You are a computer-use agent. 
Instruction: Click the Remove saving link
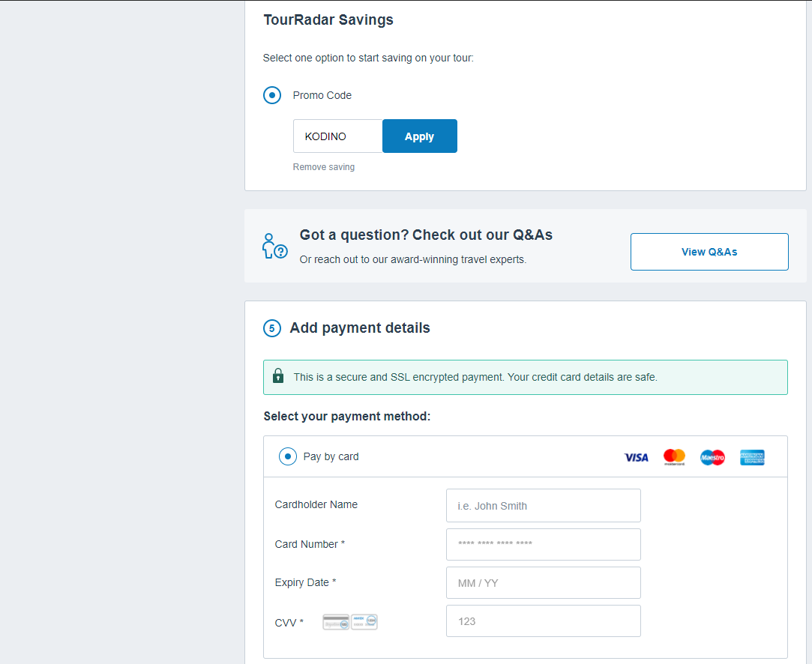pos(324,167)
